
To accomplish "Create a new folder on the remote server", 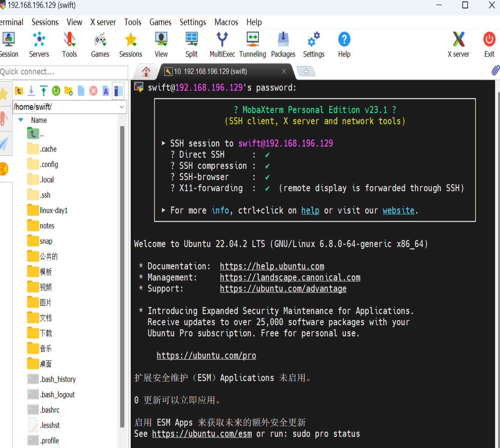I will point(68,91).
